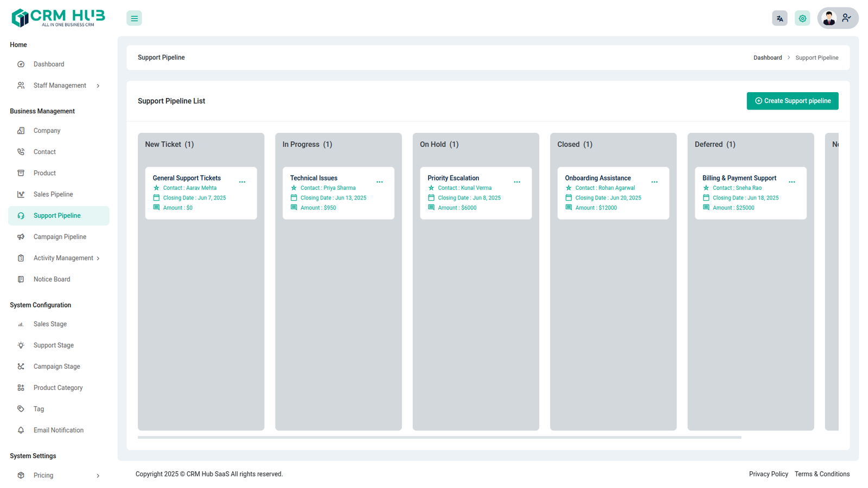868x488 pixels.
Task: Open options for Onboarding Assistance card
Action: click(654, 182)
